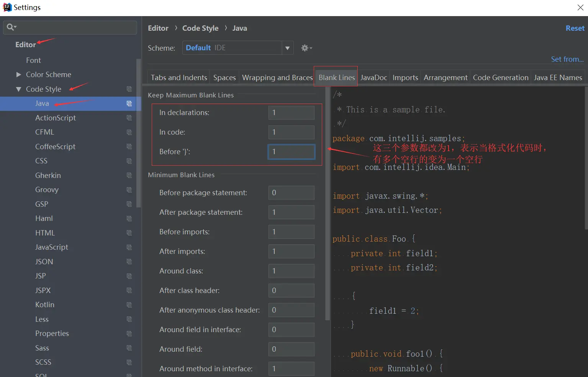This screenshot has width=588, height=377.
Task: Click the copy icon next to Properties
Action: coord(129,334)
